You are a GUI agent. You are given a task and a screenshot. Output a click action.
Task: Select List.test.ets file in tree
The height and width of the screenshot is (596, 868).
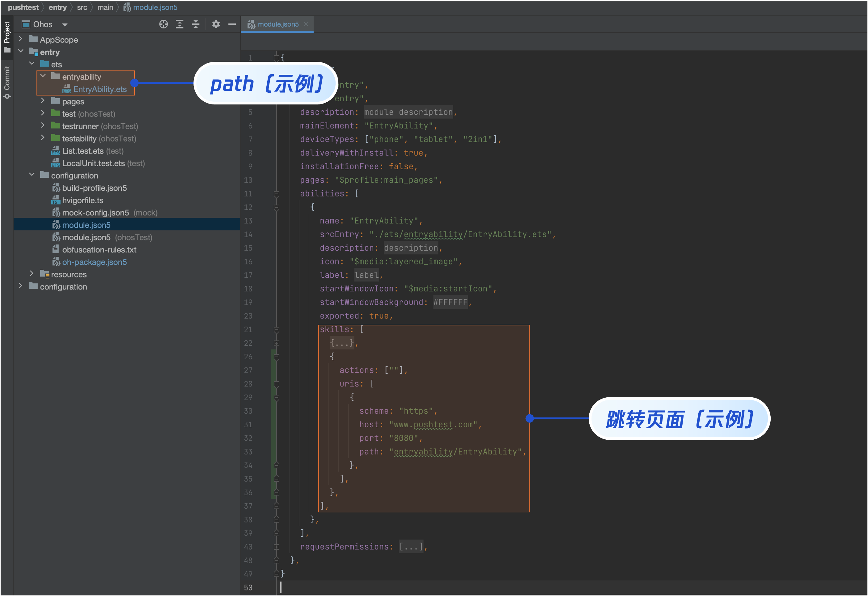point(87,151)
